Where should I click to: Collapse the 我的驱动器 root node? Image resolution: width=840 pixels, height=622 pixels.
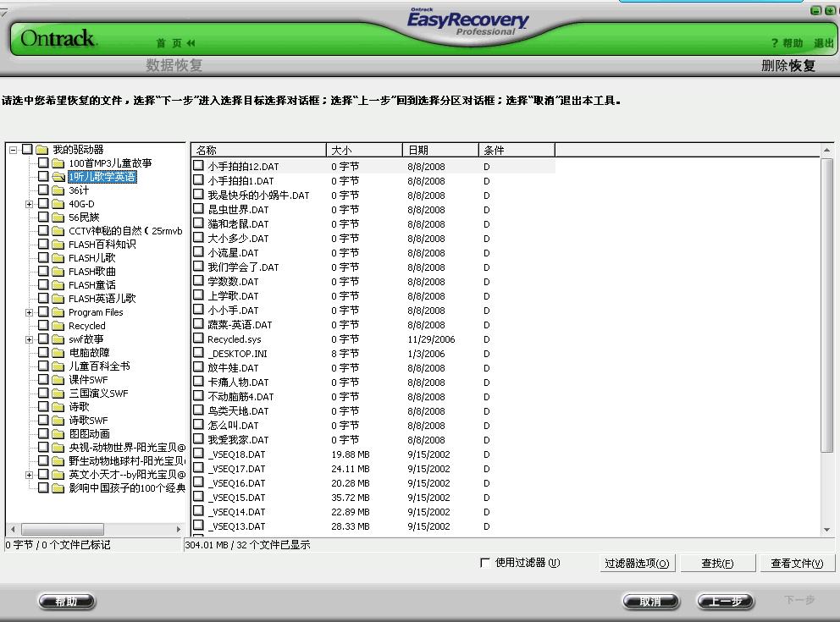14,150
